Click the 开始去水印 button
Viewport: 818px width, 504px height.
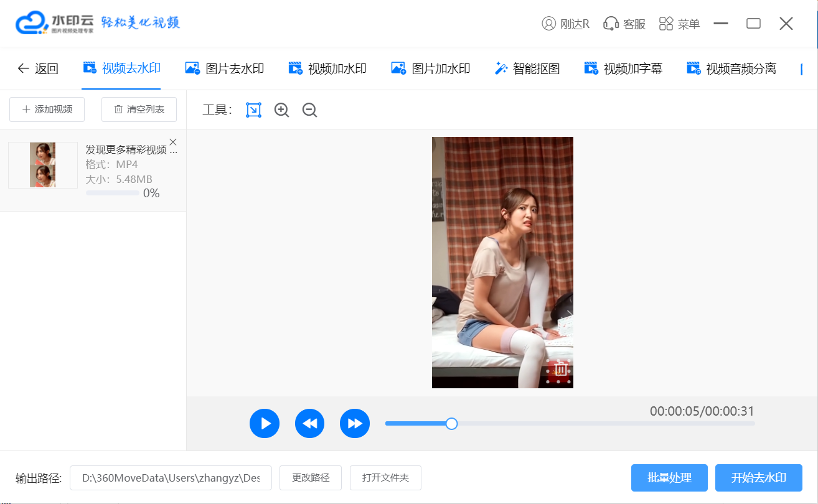(x=758, y=478)
